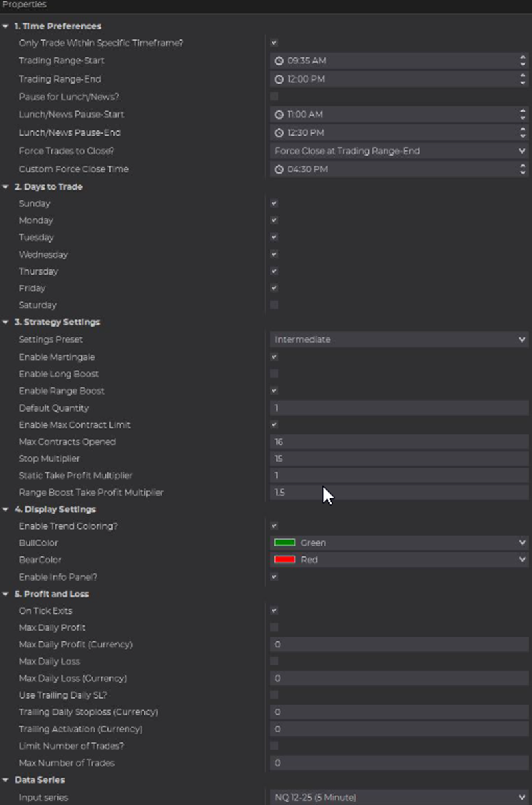This screenshot has width=532, height=805.
Task: Open the Force Trades to Close dropdown
Action: [x=399, y=151]
